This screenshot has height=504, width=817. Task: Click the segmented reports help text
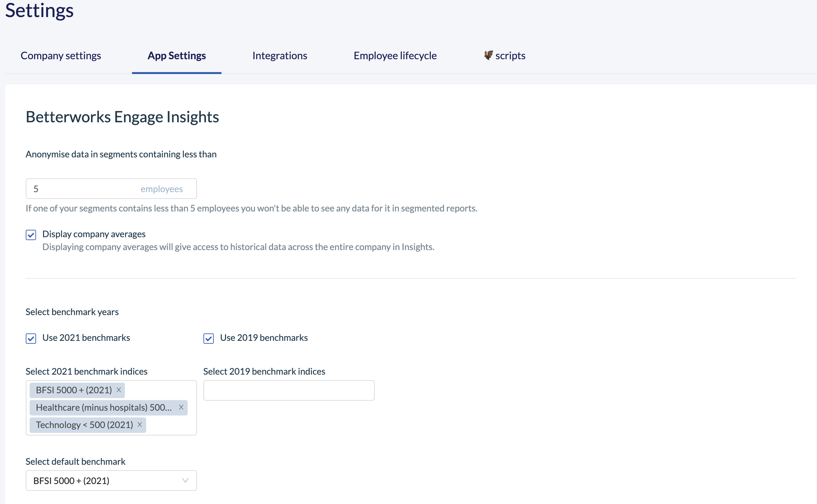pos(251,208)
